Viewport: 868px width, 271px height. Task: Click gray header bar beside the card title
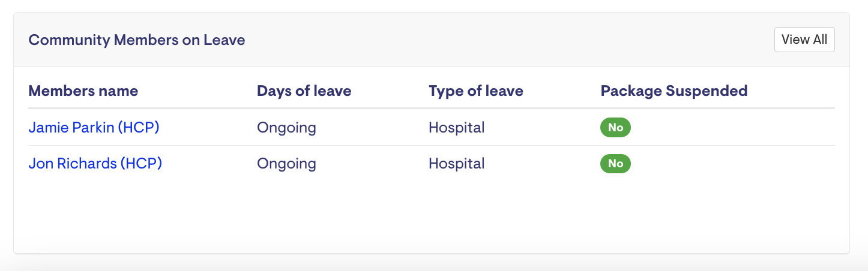(x=480, y=40)
